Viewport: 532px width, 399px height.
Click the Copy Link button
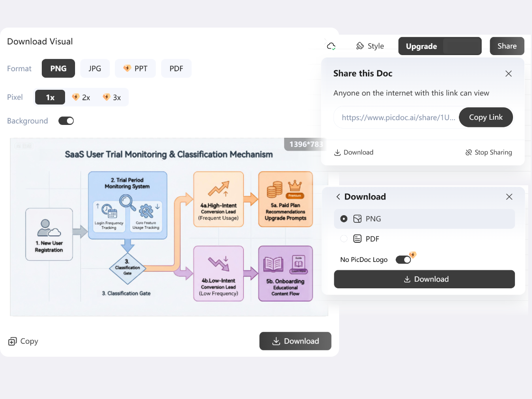click(x=485, y=117)
